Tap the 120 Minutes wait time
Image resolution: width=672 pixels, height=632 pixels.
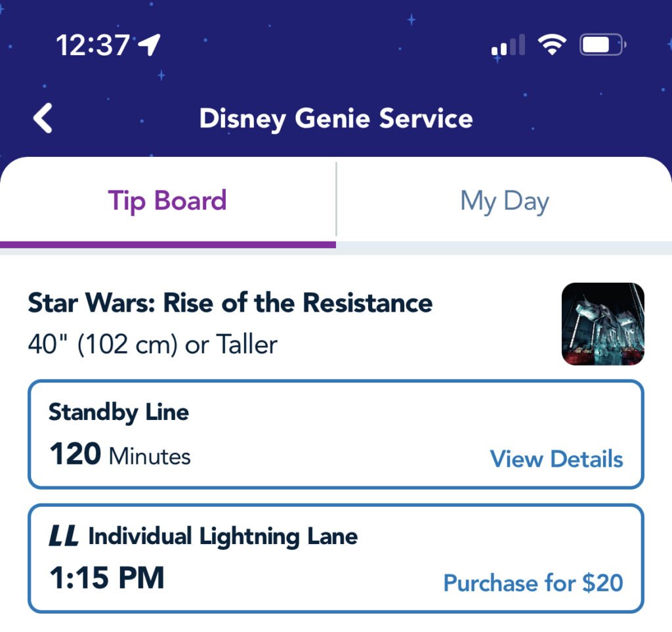tap(119, 457)
